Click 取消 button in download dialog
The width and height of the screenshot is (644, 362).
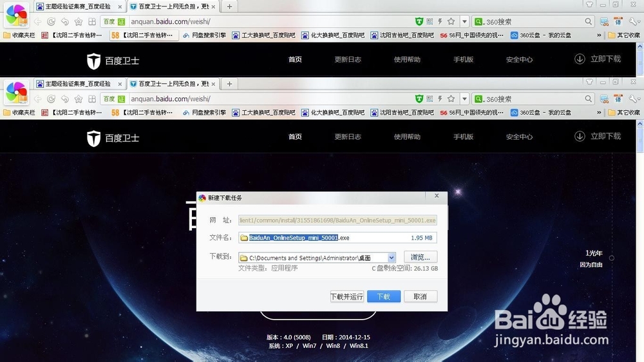420,296
